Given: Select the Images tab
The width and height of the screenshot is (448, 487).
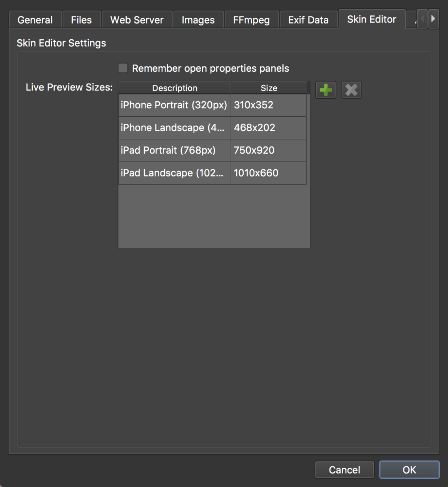Looking at the screenshot, I should pyautogui.click(x=198, y=20).
